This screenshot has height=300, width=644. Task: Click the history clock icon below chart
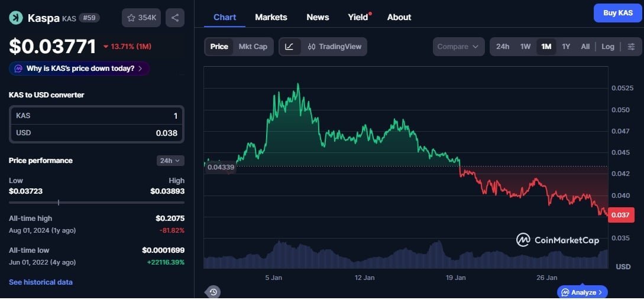coord(213,292)
